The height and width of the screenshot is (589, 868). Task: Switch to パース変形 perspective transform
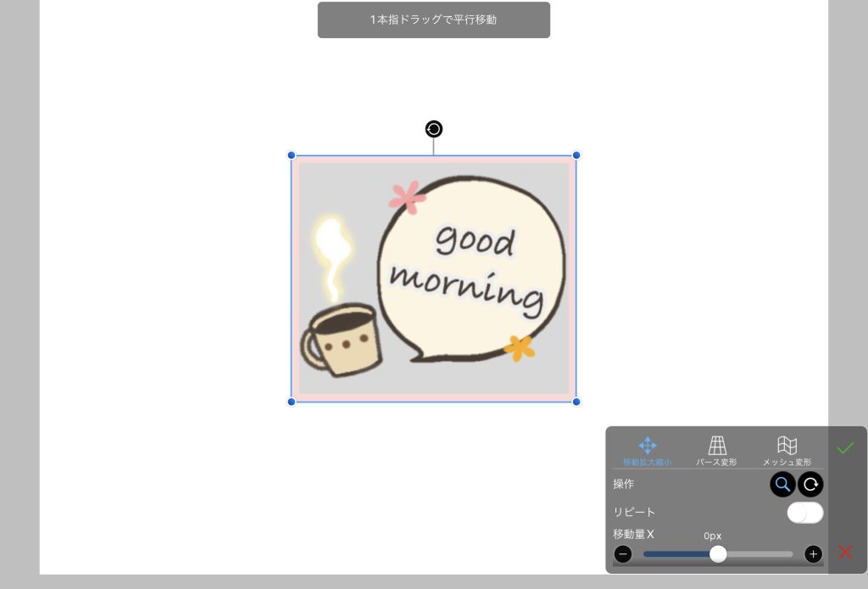717,451
